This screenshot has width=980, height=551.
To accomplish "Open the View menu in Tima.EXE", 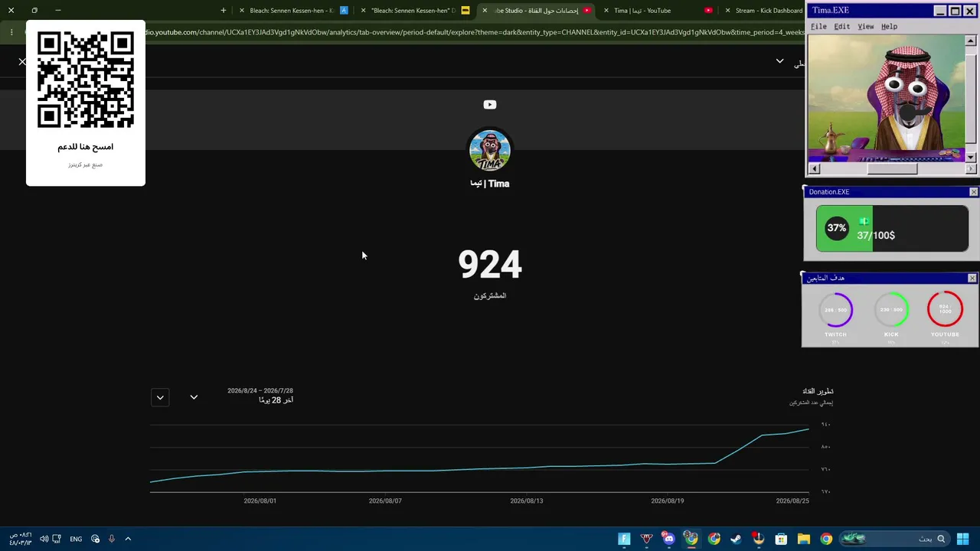I will click(866, 26).
